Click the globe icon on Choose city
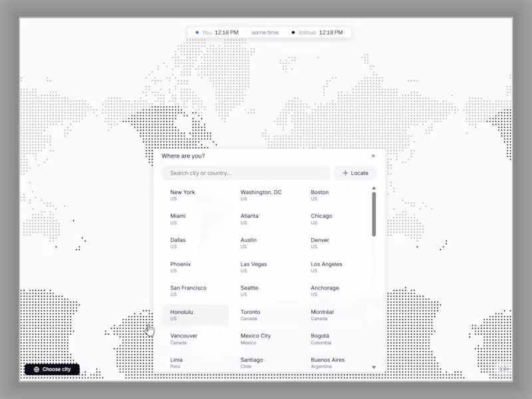532x399 pixels. coord(37,369)
